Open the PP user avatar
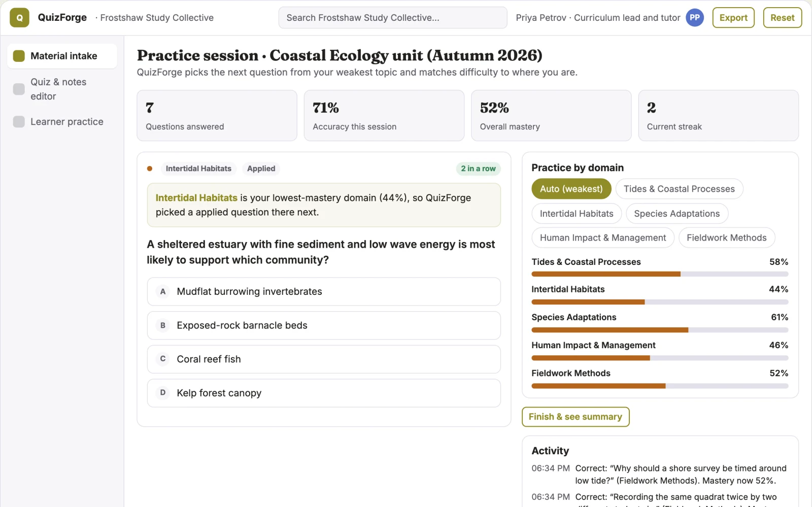The image size is (812, 507). click(x=695, y=18)
